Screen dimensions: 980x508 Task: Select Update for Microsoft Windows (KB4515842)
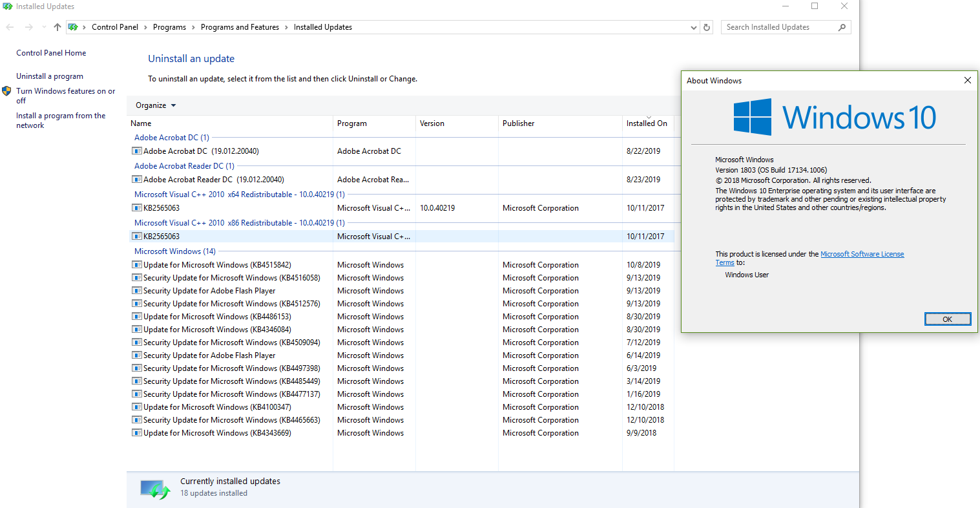click(217, 265)
